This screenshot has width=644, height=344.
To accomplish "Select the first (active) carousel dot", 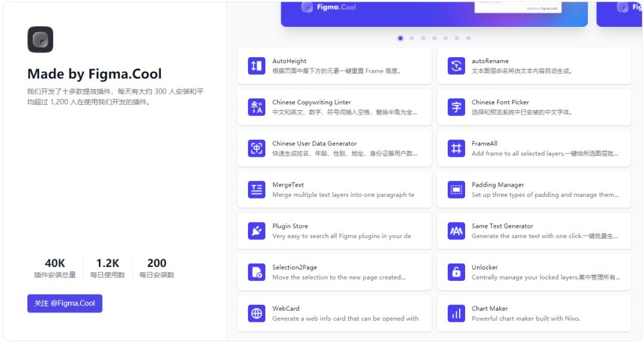I will [x=401, y=38].
